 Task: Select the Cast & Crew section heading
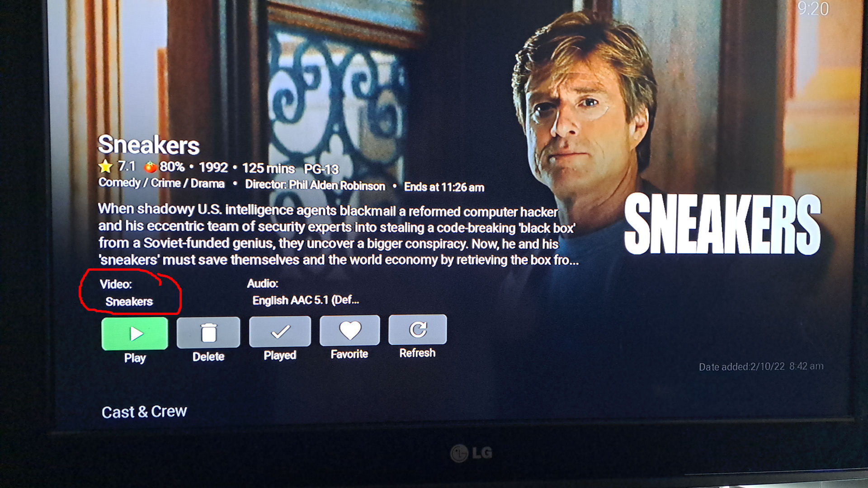[x=144, y=412]
